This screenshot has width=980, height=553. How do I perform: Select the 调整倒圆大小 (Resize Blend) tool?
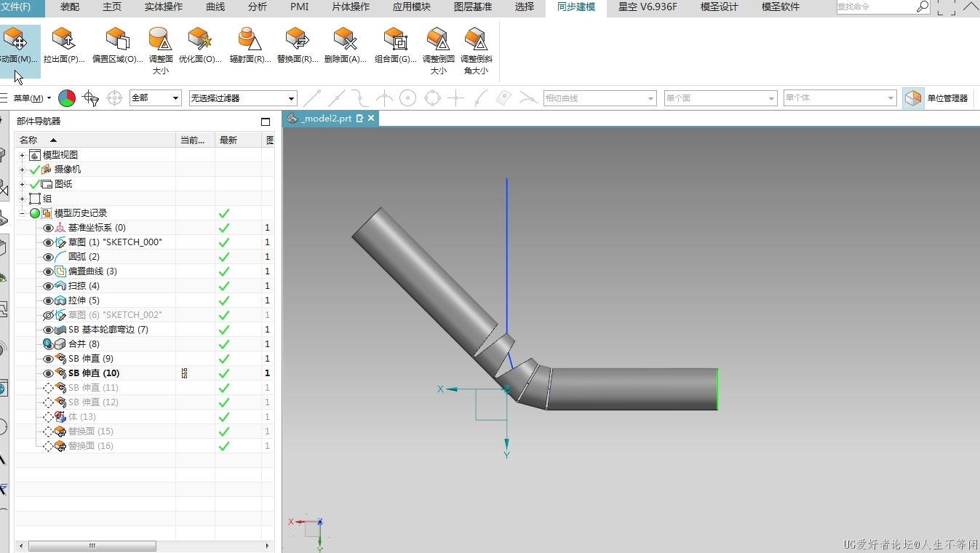pyautogui.click(x=438, y=51)
